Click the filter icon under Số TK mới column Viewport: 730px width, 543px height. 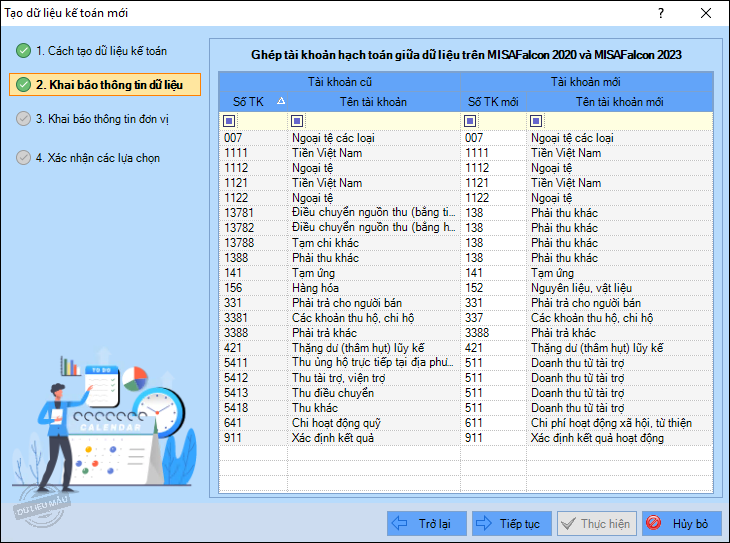coord(470,121)
